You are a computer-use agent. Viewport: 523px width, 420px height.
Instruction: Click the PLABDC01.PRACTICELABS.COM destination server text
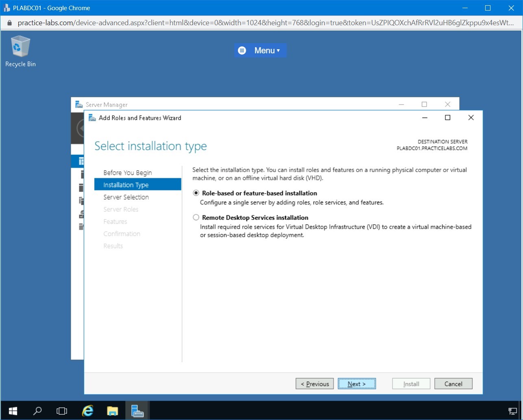pyautogui.click(x=432, y=149)
